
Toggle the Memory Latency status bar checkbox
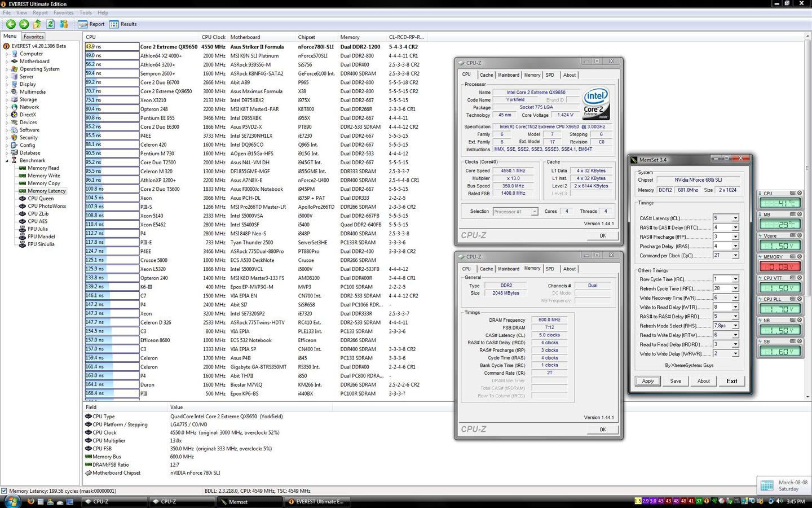click(x=5, y=491)
